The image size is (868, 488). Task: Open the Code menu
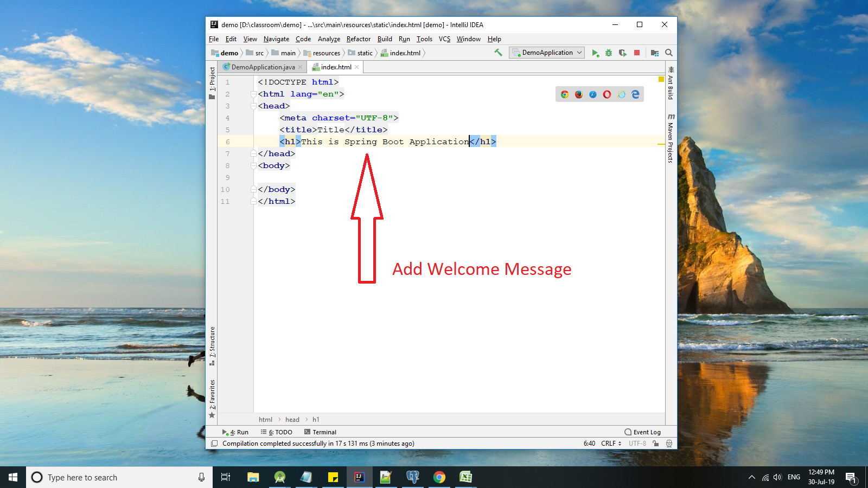pyautogui.click(x=303, y=39)
